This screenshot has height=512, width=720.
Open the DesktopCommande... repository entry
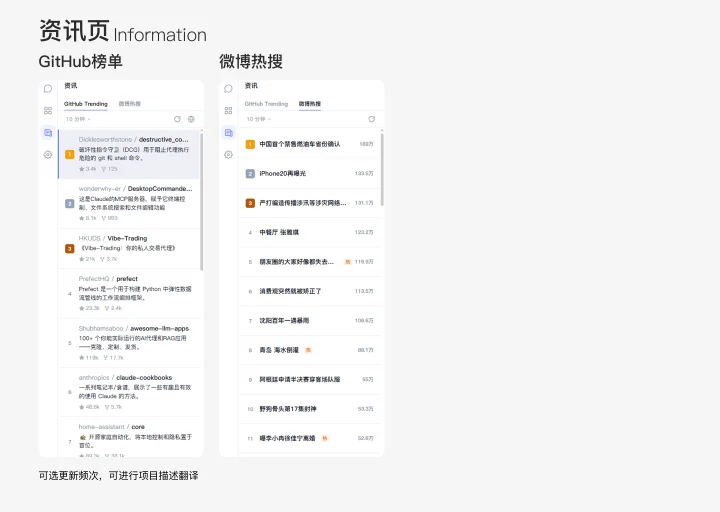click(x=129, y=203)
